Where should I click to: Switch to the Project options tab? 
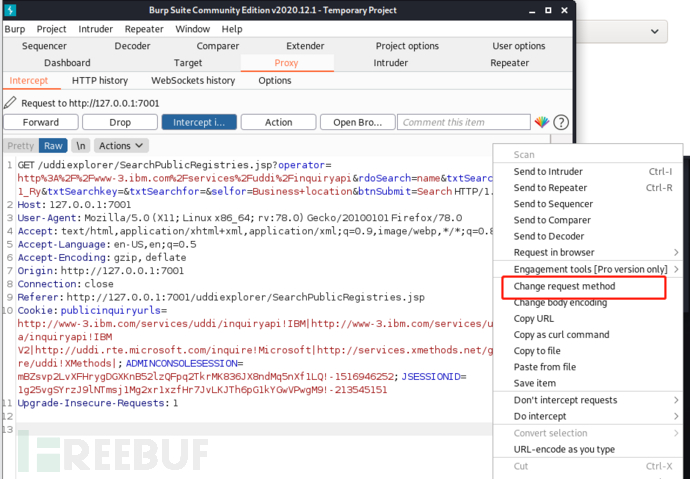[407, 46]
